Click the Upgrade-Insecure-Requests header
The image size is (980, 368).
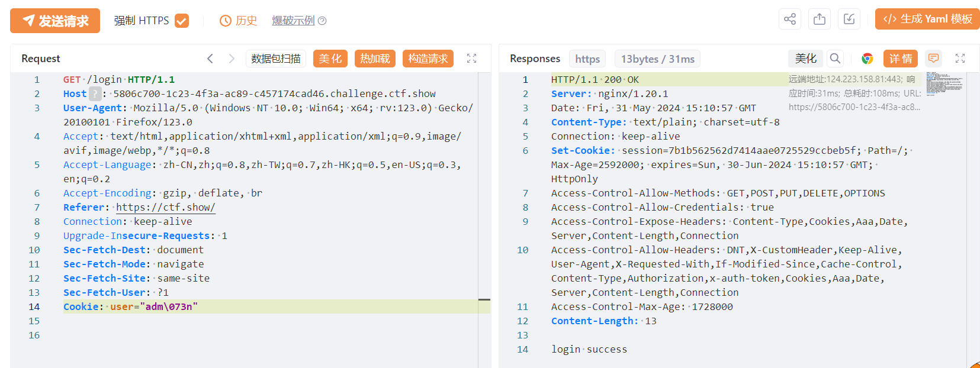(145, 235)
